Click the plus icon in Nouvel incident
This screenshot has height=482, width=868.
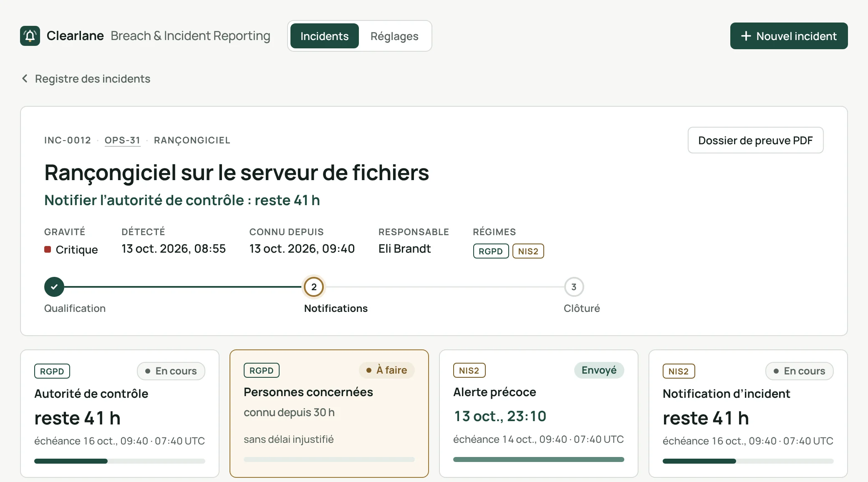click(746, 36)
